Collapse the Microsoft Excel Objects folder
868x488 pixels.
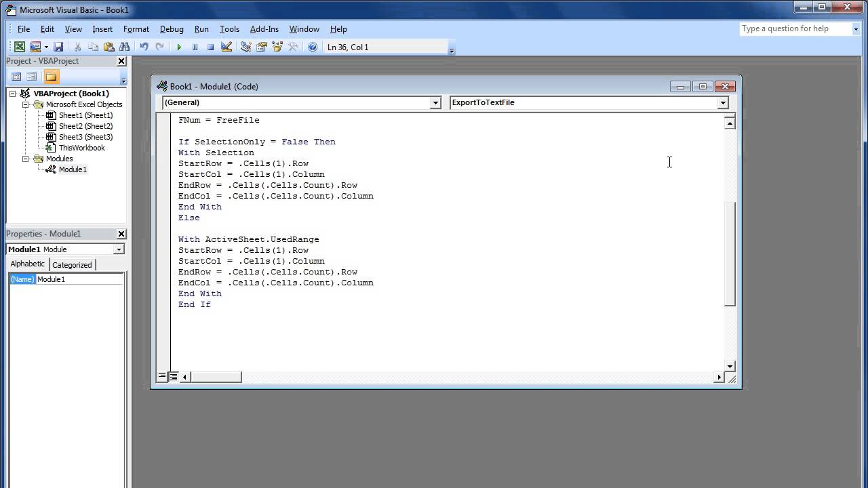25,104
